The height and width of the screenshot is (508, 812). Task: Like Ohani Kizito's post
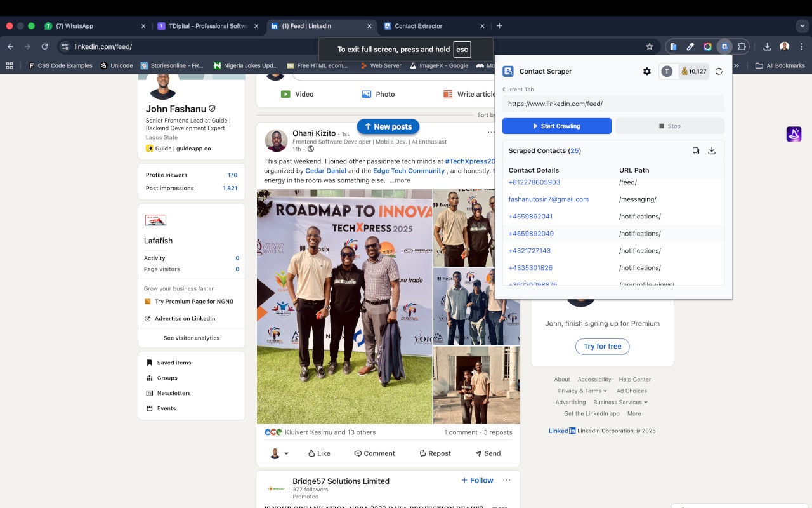pos(318,453)
